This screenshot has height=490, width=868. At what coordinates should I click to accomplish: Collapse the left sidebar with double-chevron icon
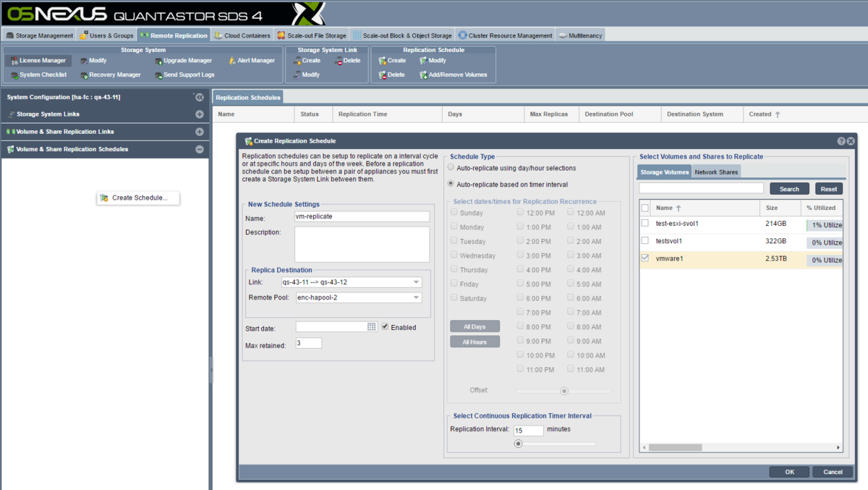pyautogui.click(x=199, y=97)
